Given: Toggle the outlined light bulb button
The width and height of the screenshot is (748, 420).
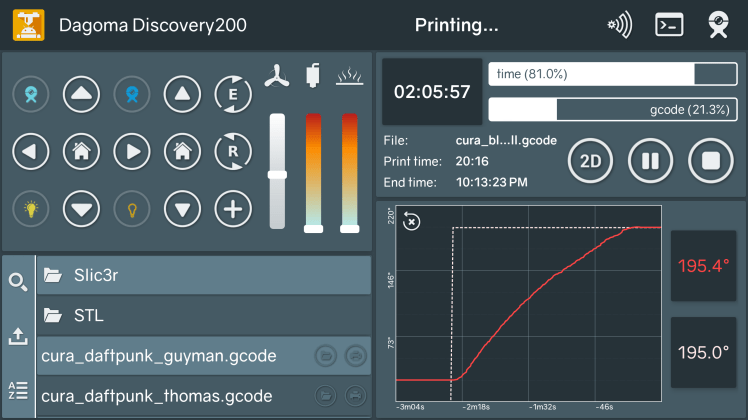Looking at the screenshot, I should 131,210.
